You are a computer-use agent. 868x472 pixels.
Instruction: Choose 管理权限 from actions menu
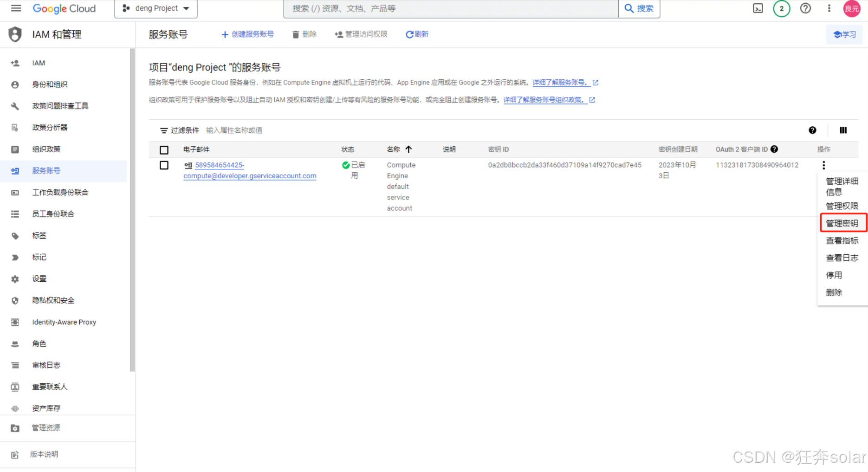click(x=842, y=206)
